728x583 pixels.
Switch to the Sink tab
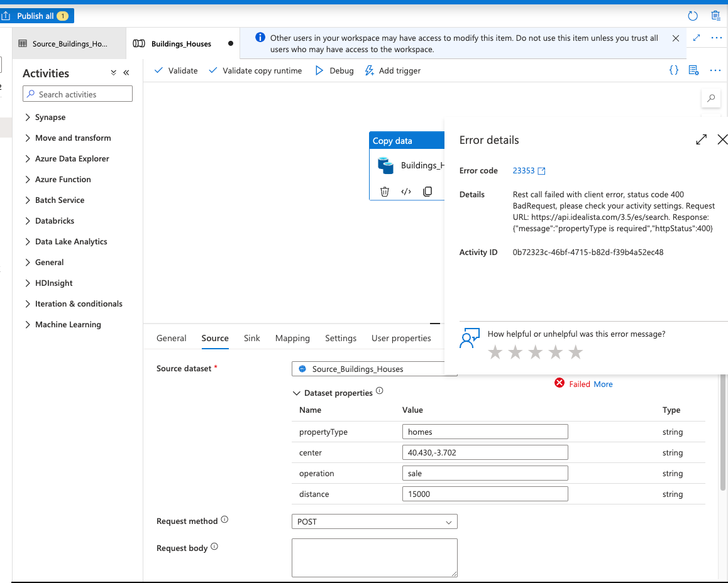tap(251, 338)
